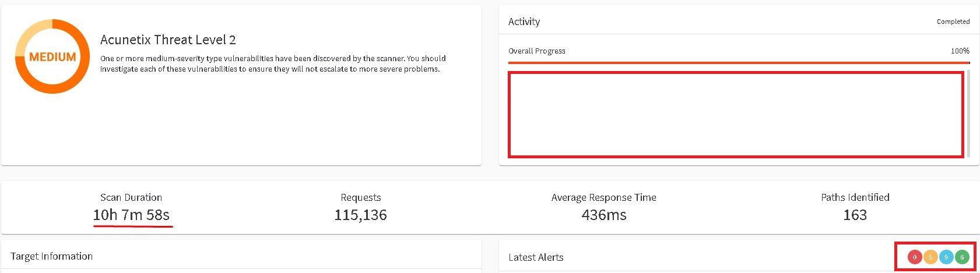Image resolution: width=980 pixels, height=273 pixels.
Task: Click the blue low-severity badge showing 9
Action: click(x=946, y=257)
